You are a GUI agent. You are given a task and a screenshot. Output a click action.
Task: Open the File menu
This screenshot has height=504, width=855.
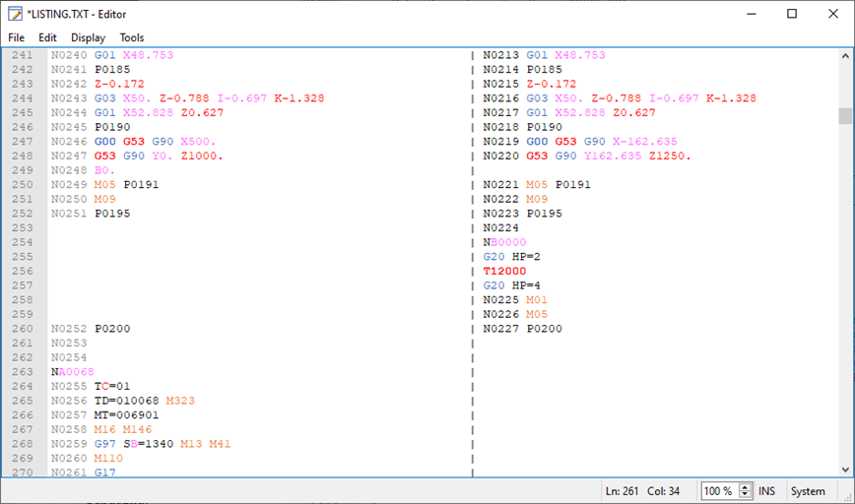(17, 37)
